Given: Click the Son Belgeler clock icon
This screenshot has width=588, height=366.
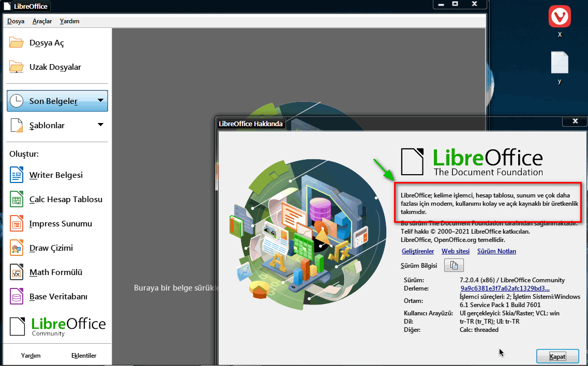Looking at the screenshot, I should tap(17, 101).
